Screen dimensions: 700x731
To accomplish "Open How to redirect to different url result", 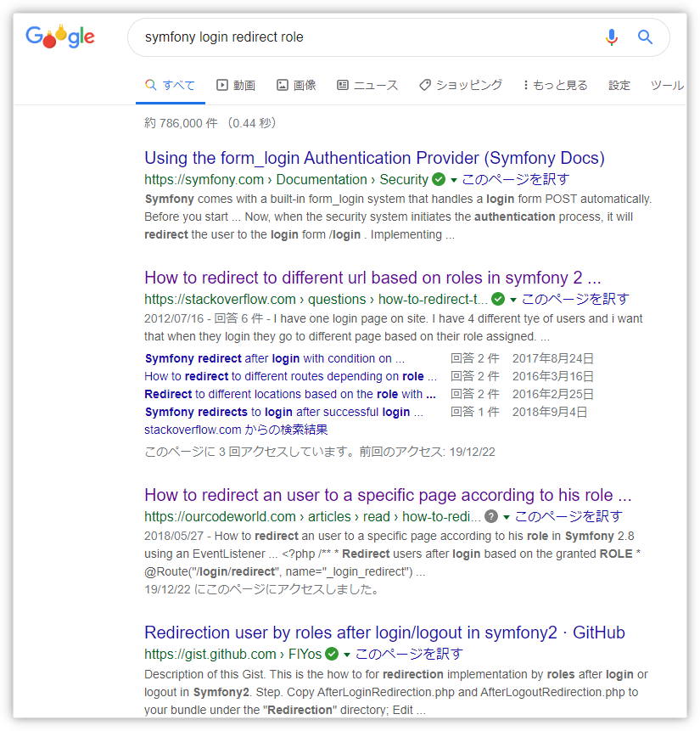I will click(x=372, y=278).
